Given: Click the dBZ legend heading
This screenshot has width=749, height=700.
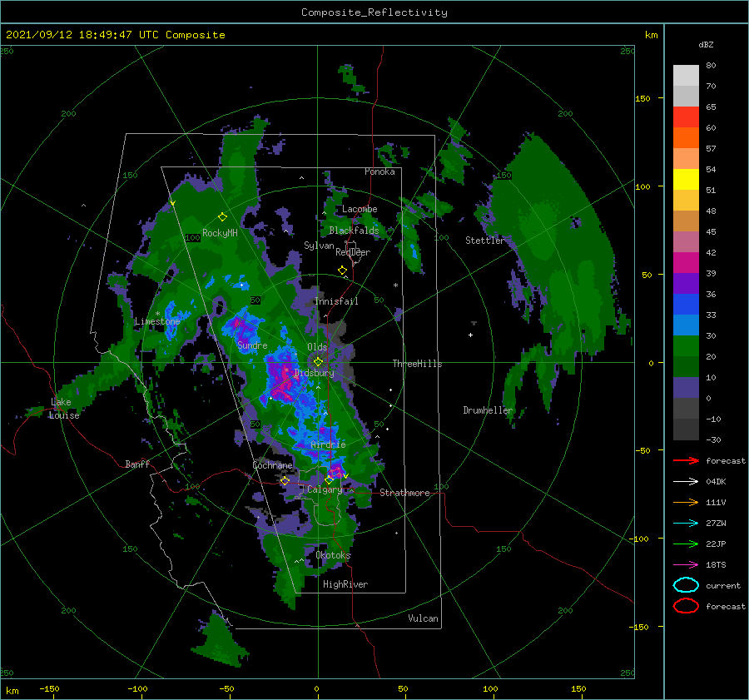Looking at the screenshot, I should (x=706, y=44).
